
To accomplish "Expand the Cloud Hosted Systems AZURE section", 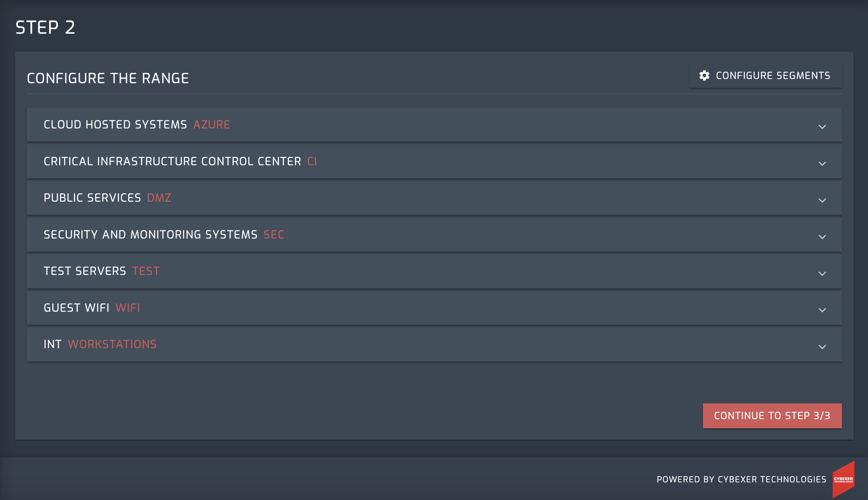I will pyautogui.click(x=823, y=126).
